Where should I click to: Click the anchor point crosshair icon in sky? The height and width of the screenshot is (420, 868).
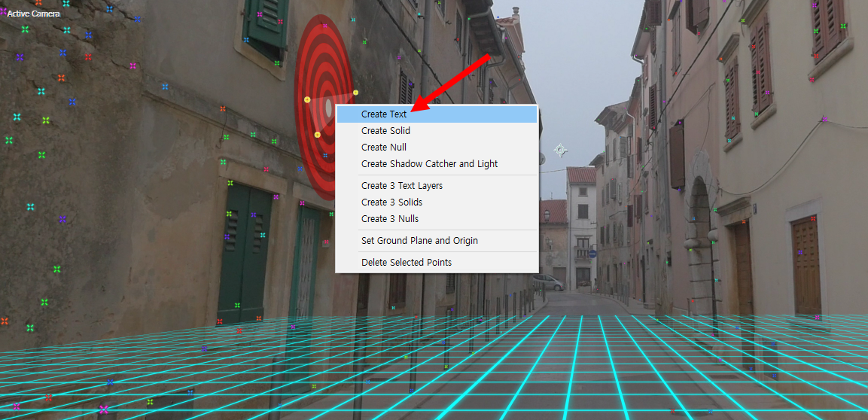tap(560, 150)
